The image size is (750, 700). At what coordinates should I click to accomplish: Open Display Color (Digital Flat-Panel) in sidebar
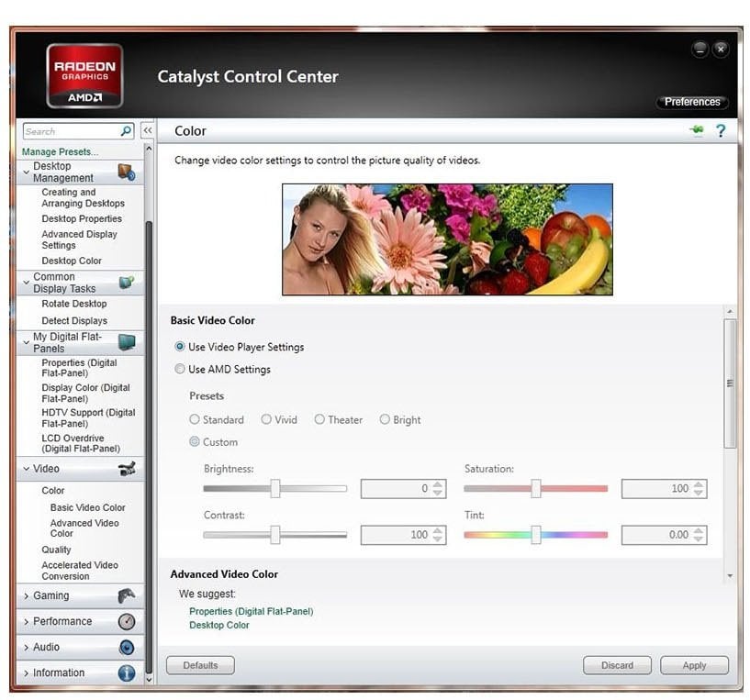[x=85, y=393]
